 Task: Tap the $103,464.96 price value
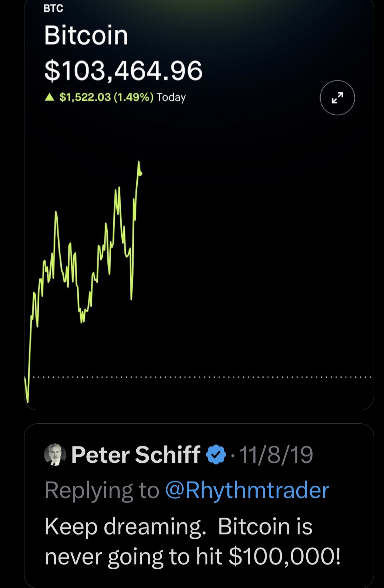coord(123,70)
